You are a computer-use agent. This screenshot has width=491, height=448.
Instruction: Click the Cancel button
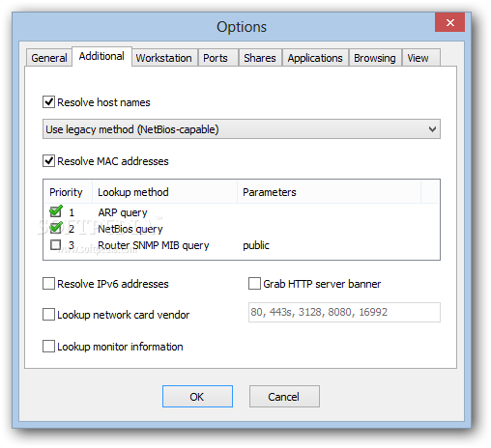(x=284, y=396)
